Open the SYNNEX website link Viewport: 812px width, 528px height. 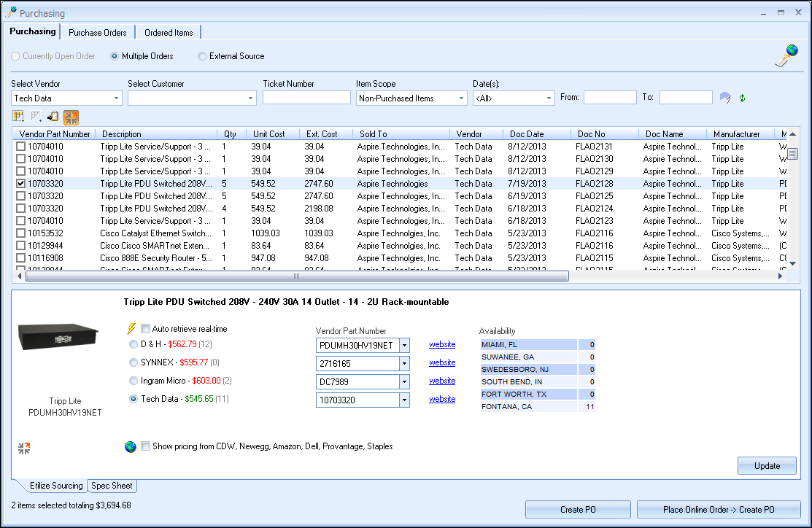[442, 363]
